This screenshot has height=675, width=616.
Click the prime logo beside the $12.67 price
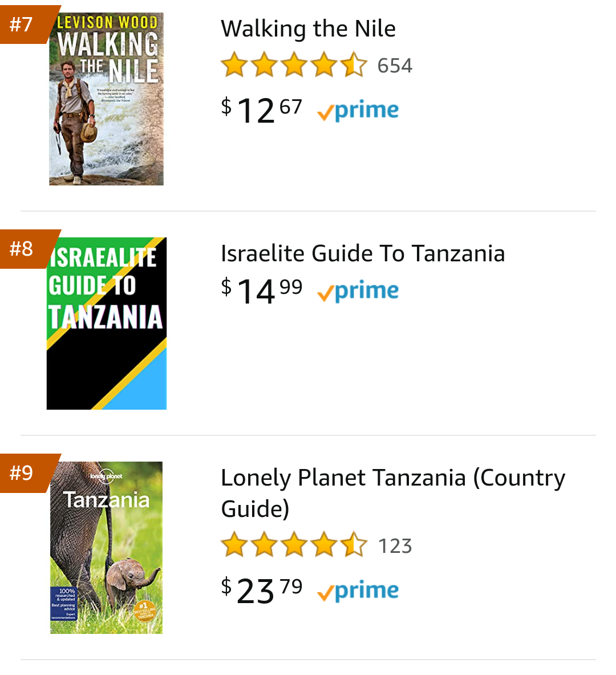(358, 111)
